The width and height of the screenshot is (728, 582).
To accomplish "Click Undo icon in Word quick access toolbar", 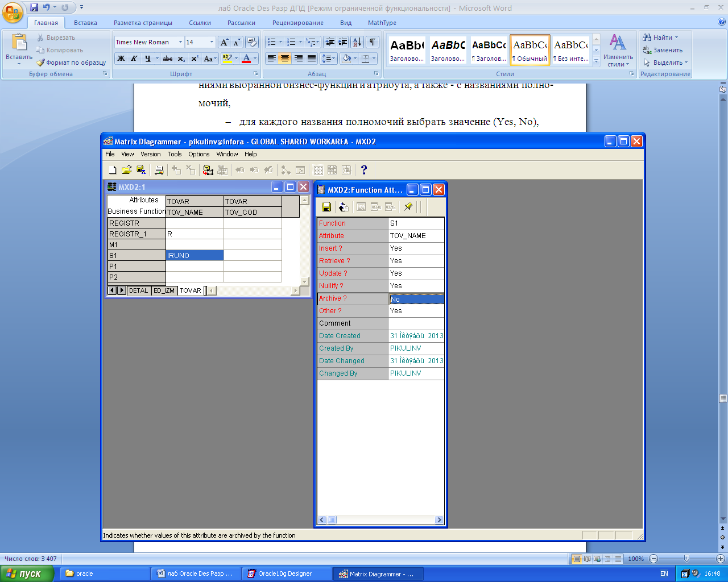I will 47,8.
